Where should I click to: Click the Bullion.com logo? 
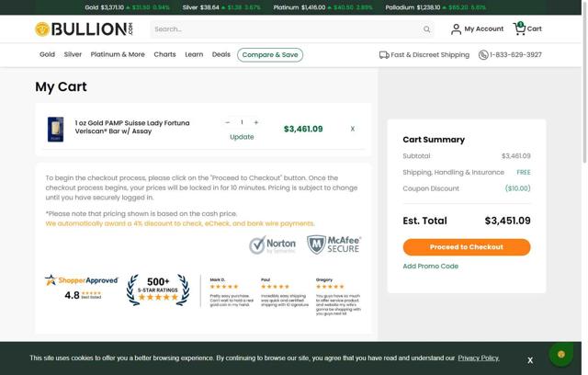tap(84, 28)
